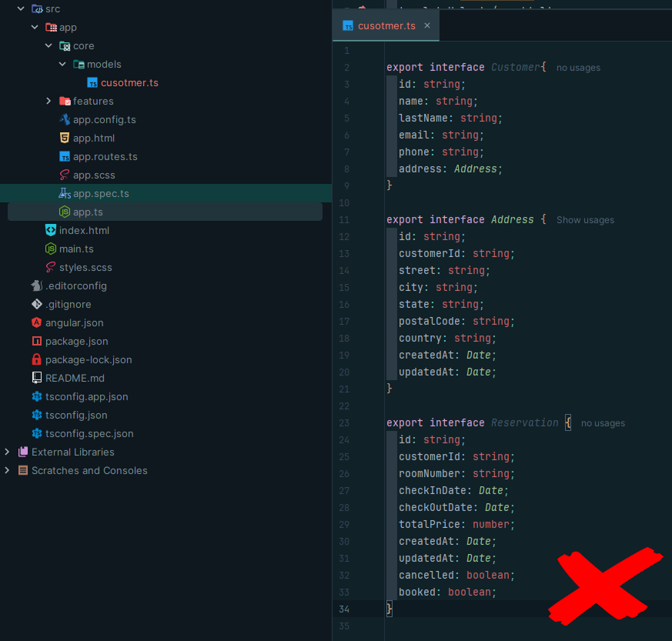Click the lock icon of package-lock.json

point(36,359)
